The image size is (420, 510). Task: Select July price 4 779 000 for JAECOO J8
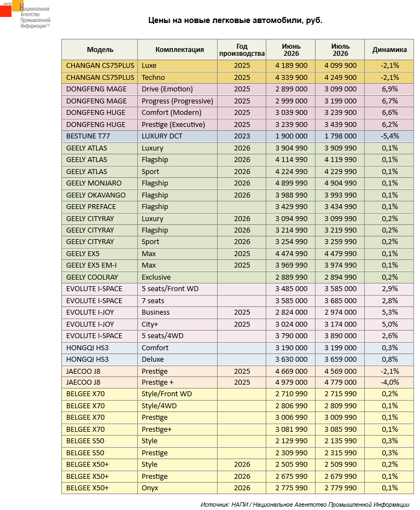click(x=340, y=382)
